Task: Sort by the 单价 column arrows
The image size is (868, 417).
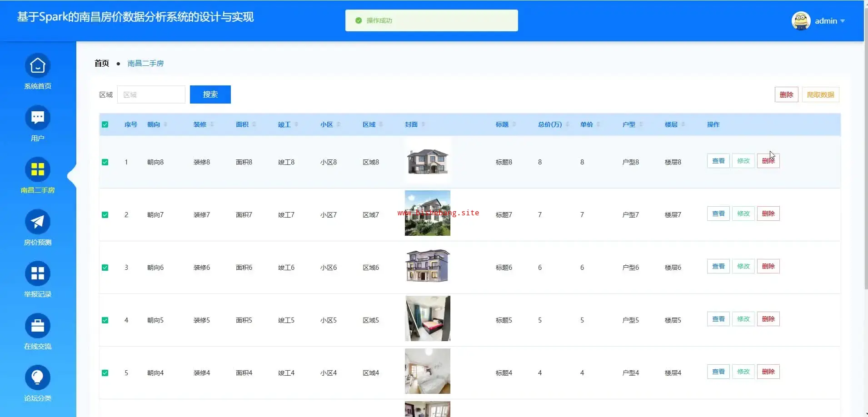Action: pos(598,124)
